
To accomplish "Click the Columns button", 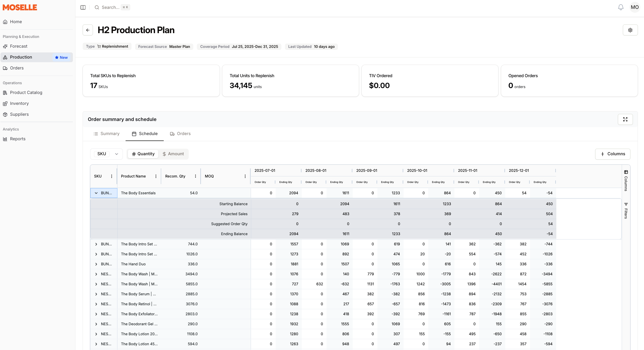I will pyautogui.click(x=612, y=154).
